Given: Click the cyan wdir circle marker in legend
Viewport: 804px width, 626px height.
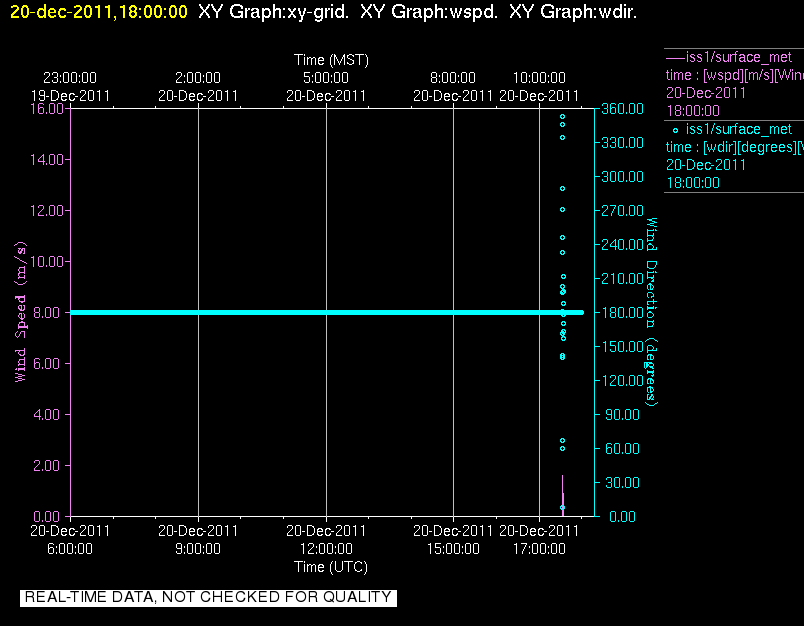Looking at the screenshot, I should click(x=675, y=131).
